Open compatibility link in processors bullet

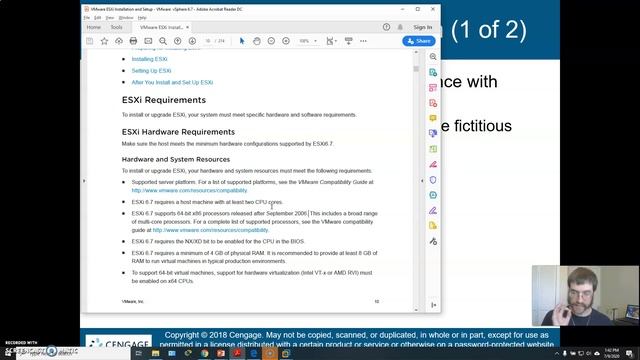pos(211,230)
